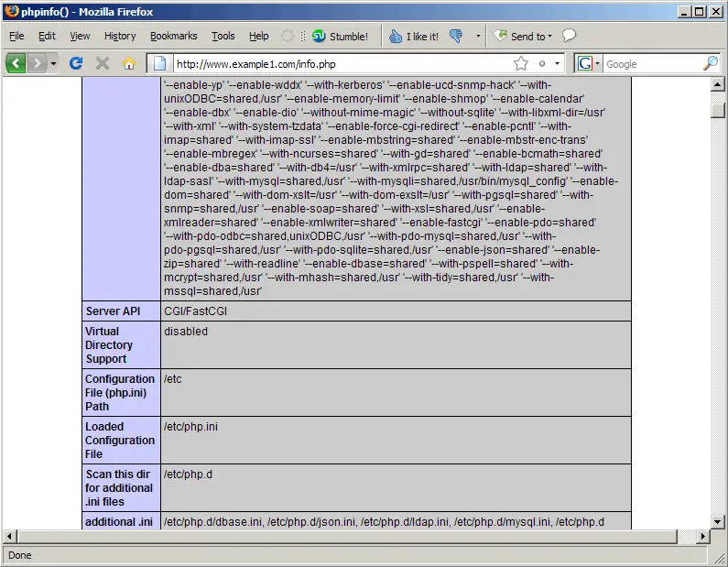Click the I like it! thumbs up
The image size is (728, 567).
click(x=414, y=37)
